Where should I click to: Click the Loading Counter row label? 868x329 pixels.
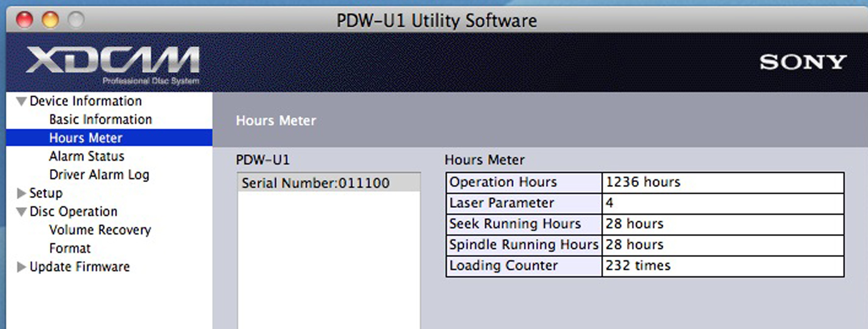524,266
